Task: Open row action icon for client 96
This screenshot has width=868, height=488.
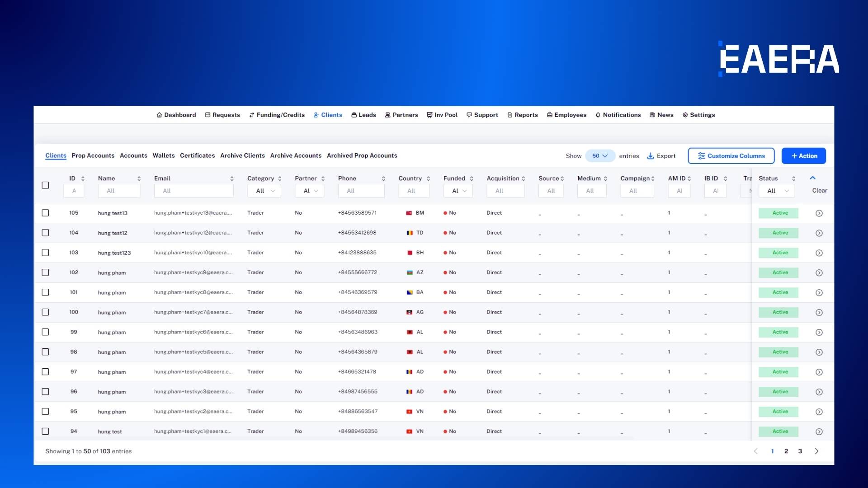Action: tap(819, 392)
